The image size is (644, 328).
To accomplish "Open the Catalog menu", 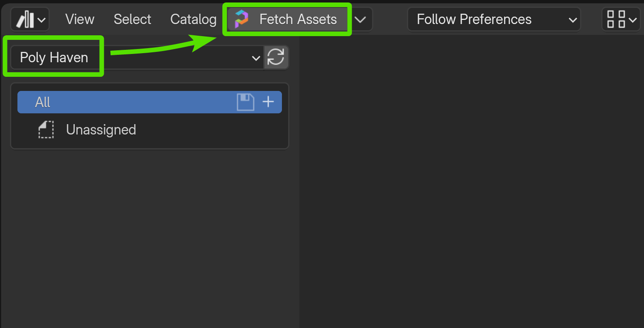I will [193, 20].
